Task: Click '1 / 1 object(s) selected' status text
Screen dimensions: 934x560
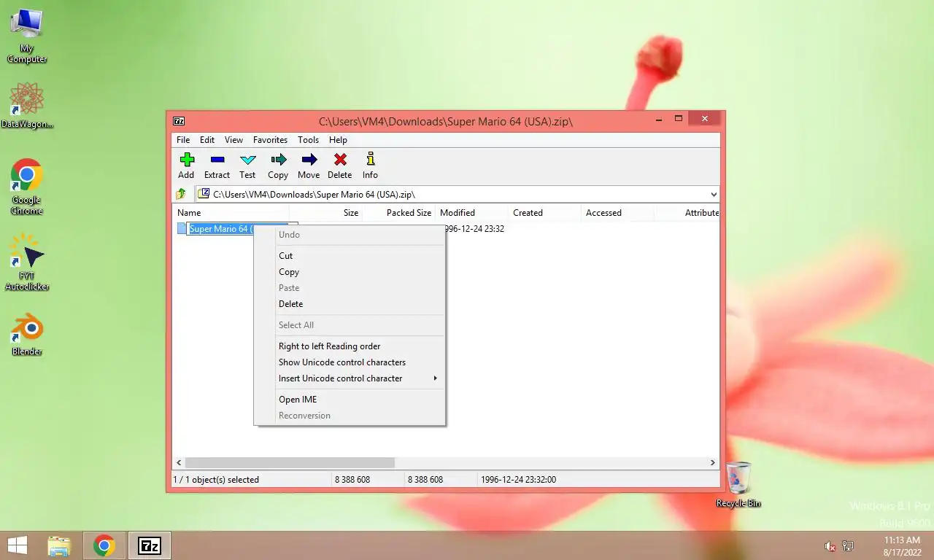Action: pos(216,480)
